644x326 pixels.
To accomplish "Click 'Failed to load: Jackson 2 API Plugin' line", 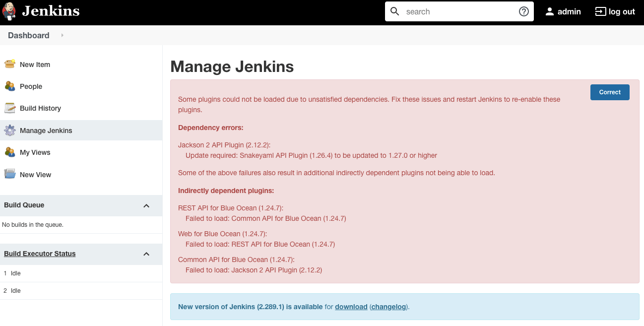I will [254, 270].
